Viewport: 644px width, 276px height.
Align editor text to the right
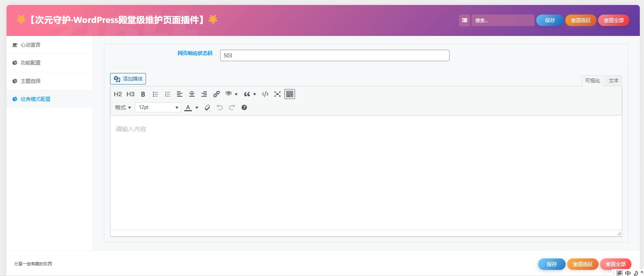point(204,94)
